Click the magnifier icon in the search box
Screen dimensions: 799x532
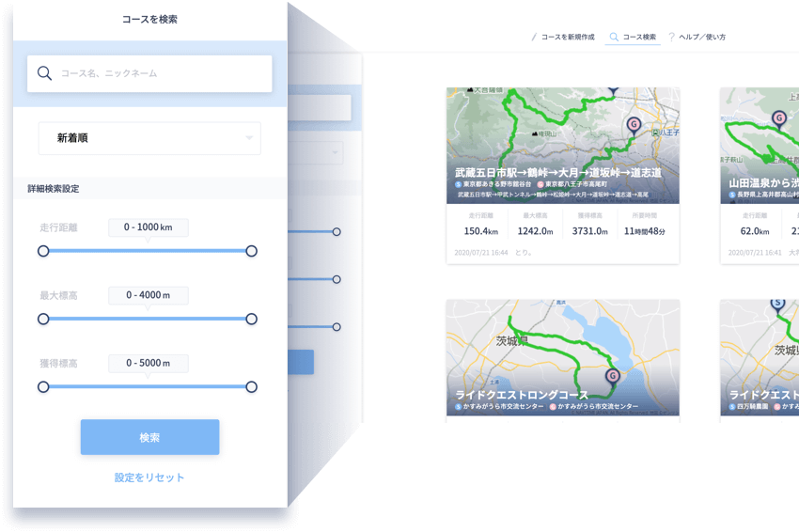click(x=44, y=73)
